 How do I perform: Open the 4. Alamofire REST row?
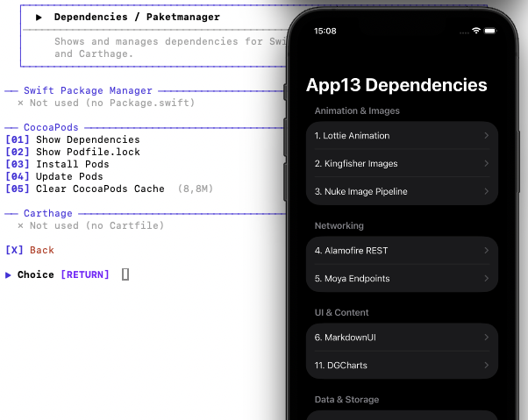click(402, 251)
